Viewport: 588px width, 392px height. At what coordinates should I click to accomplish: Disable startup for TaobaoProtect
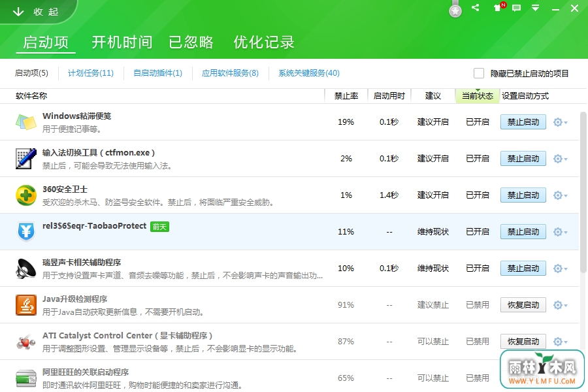(x=523, y=232)
